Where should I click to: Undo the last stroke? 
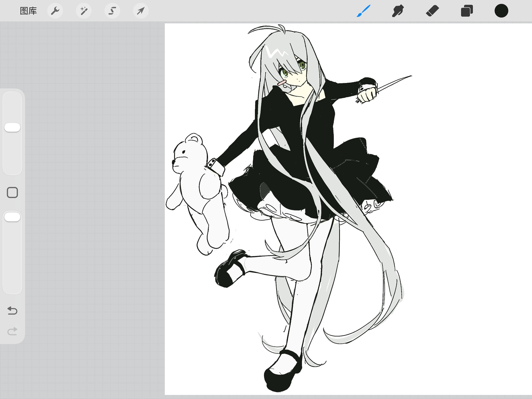click(12, 311)
